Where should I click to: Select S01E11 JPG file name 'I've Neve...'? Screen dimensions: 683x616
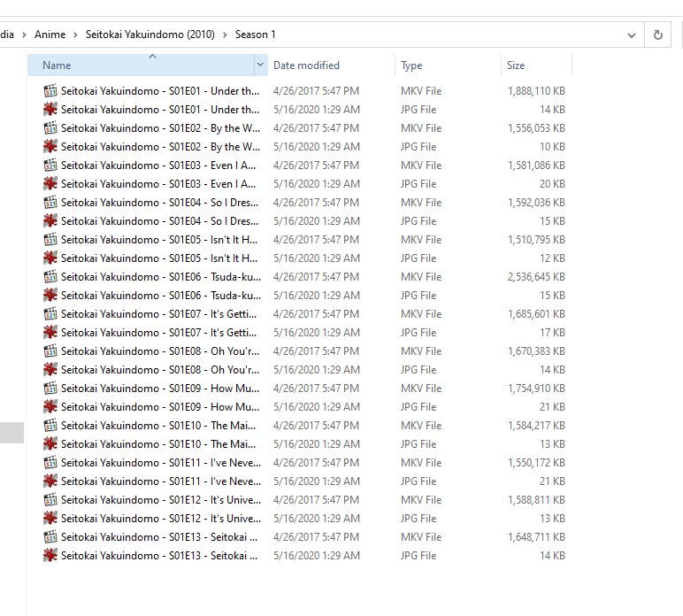[161, 481]
